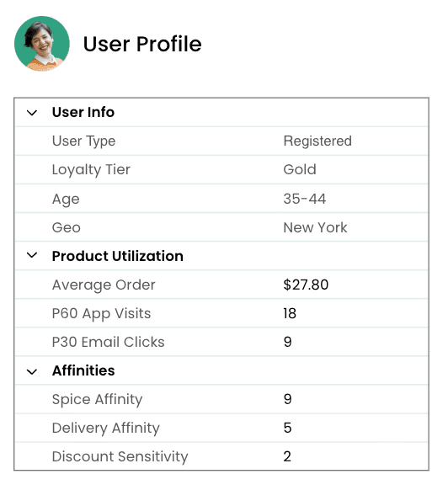This screenshot has height=490, width=448.
Task: Click the 35-44 age value
Action: [x=305, y=199]
